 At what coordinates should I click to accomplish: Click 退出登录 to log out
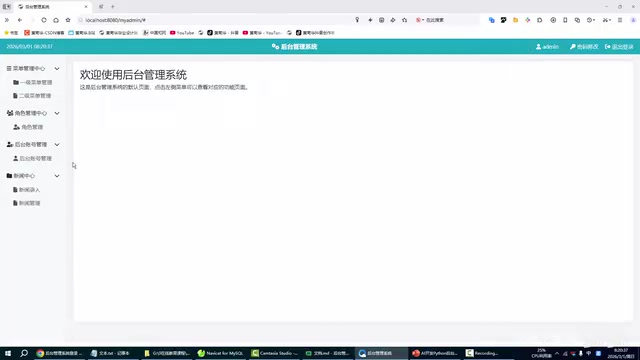619,47
